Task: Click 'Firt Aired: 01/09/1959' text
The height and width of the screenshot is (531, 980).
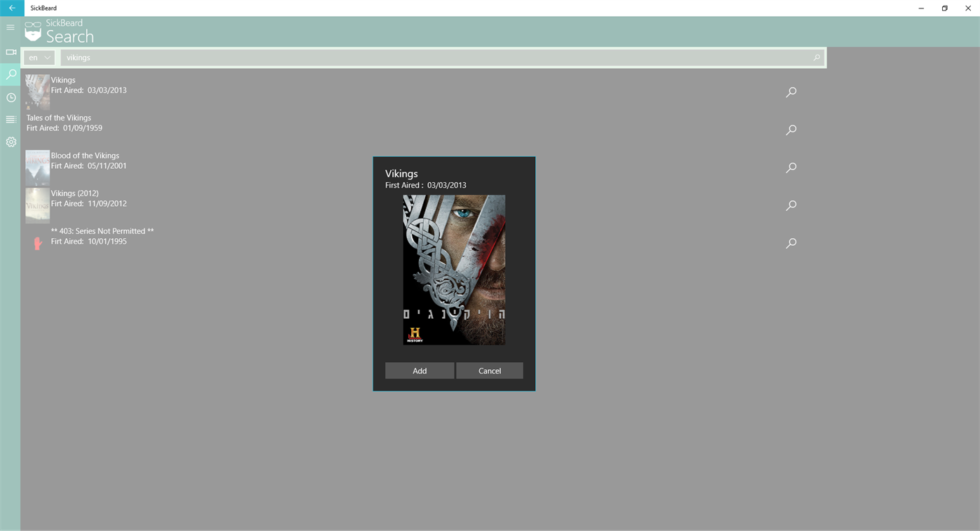Action: point(64,128)
